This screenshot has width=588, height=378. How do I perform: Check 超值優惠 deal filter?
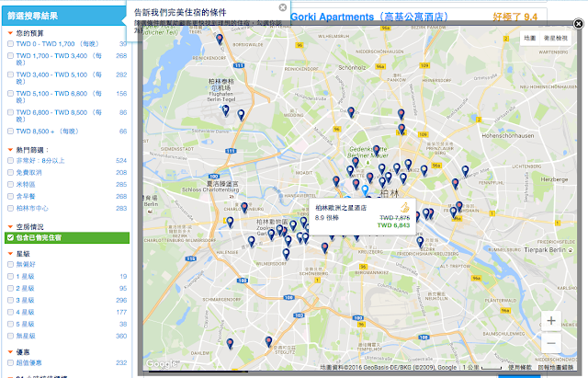[10, 363]
